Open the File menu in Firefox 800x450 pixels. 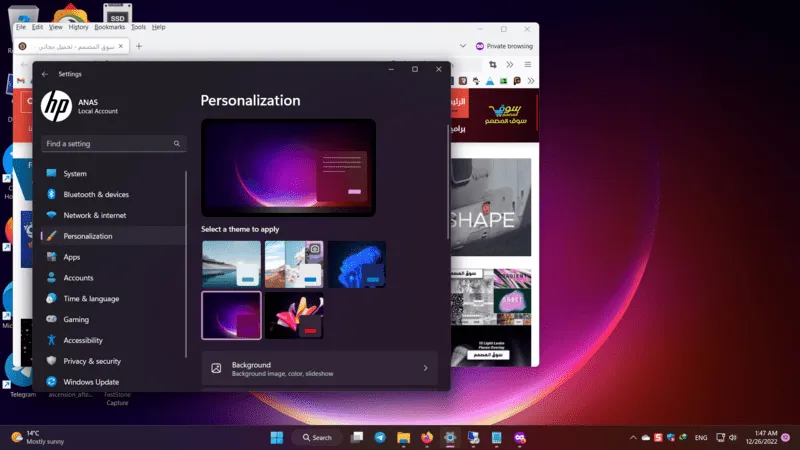pos(20,27)
